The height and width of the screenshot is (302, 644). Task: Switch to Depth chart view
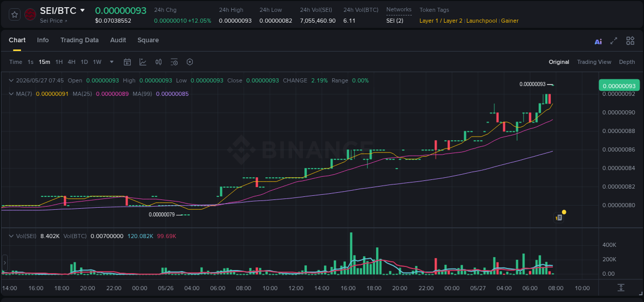coord(627,62)
